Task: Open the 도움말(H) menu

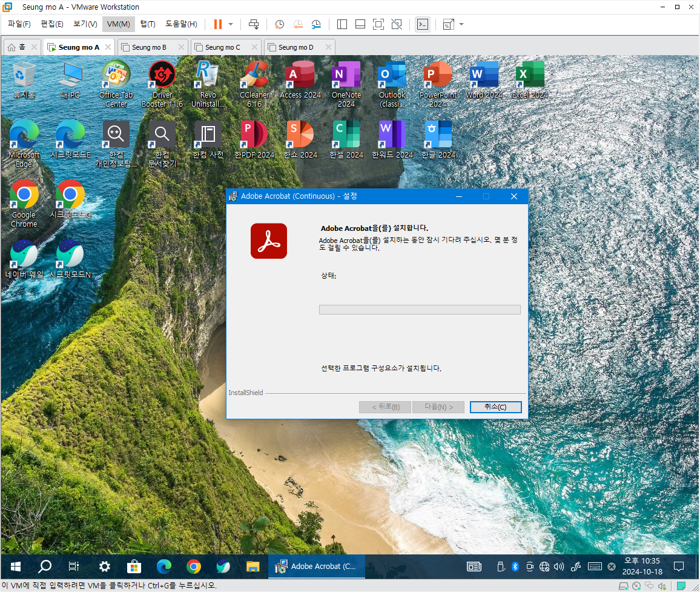Action: coord(181,24)
